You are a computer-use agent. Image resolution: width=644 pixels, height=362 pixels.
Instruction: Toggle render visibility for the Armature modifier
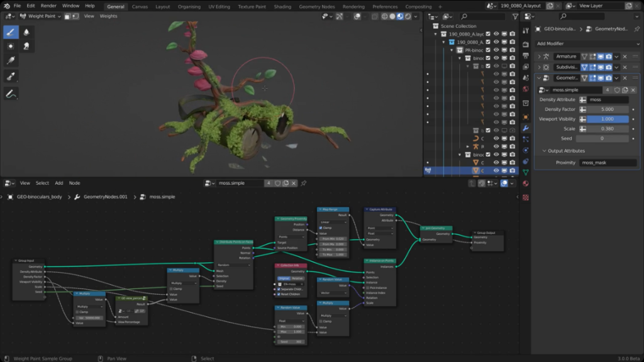[609, 57]
